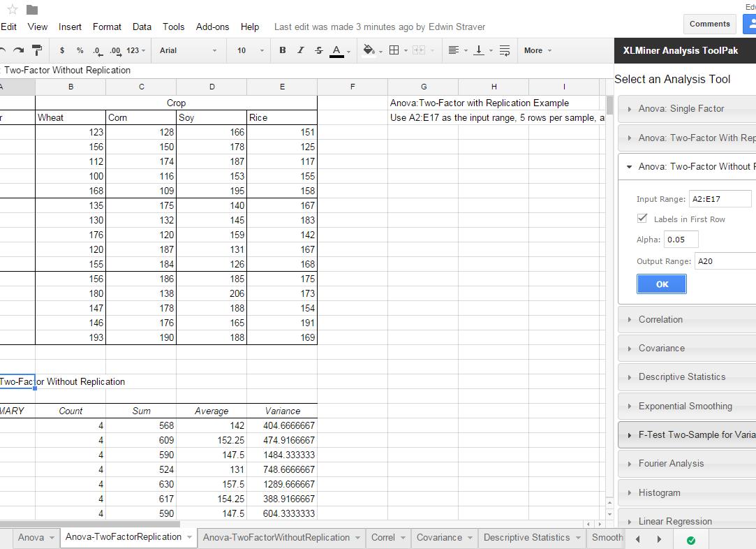Open the Comments button

(x=709, y=24)
